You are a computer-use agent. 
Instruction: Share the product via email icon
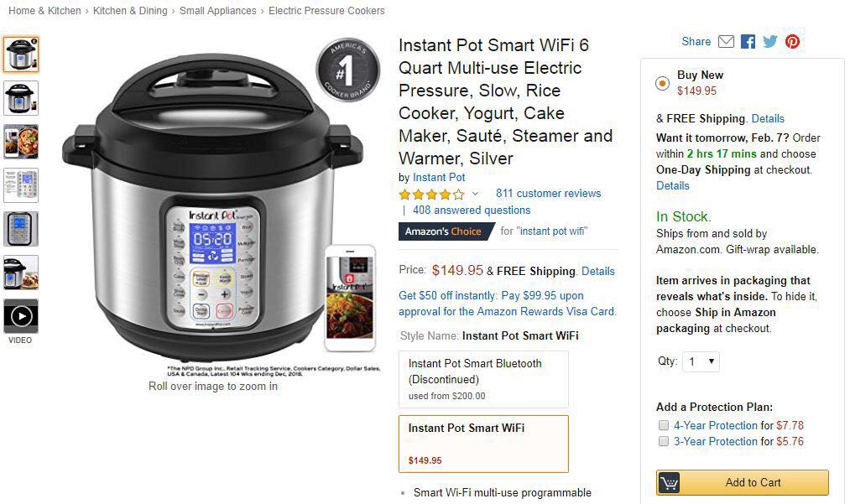pos(726,42)
